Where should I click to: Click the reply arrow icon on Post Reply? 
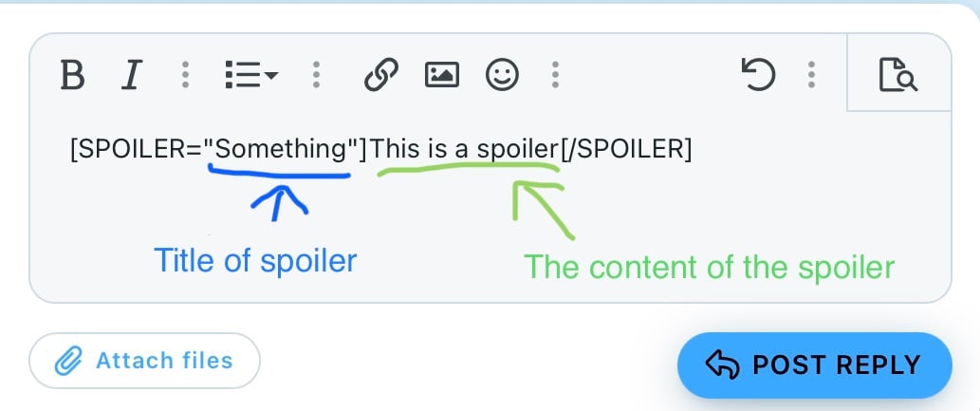coord(722,364)
